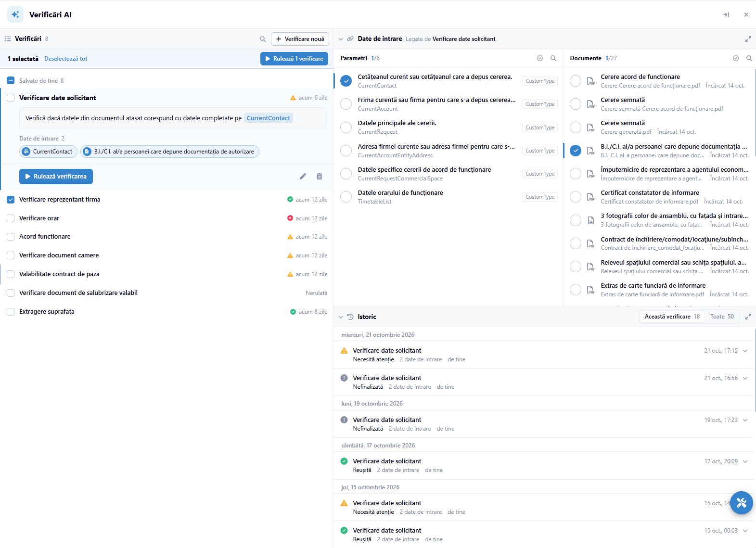The image size is (756, 548).
Task: Expand the Istoric panel to fullscreen
Action: point(748,317)
